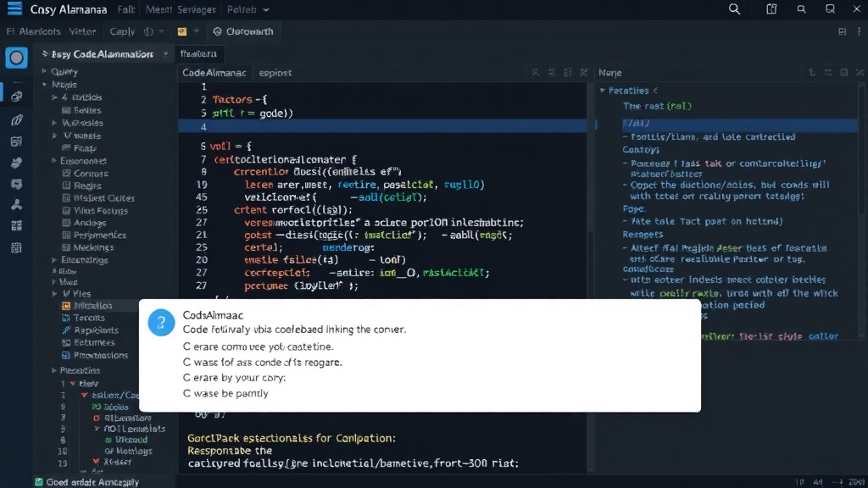Open the bookmark panel icon in title bar
Image resolution: width=868 pixels, height=488 pixels.
771,8
